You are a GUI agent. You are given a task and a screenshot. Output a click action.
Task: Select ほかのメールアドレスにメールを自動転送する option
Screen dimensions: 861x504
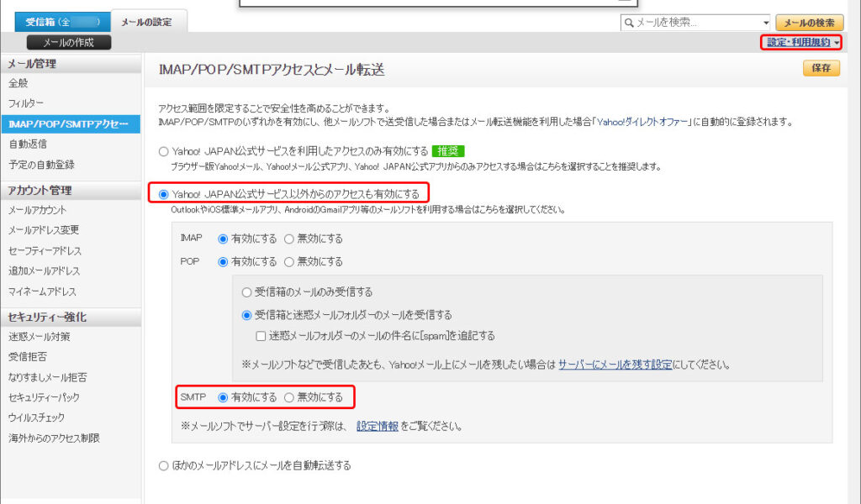[163, 465]
